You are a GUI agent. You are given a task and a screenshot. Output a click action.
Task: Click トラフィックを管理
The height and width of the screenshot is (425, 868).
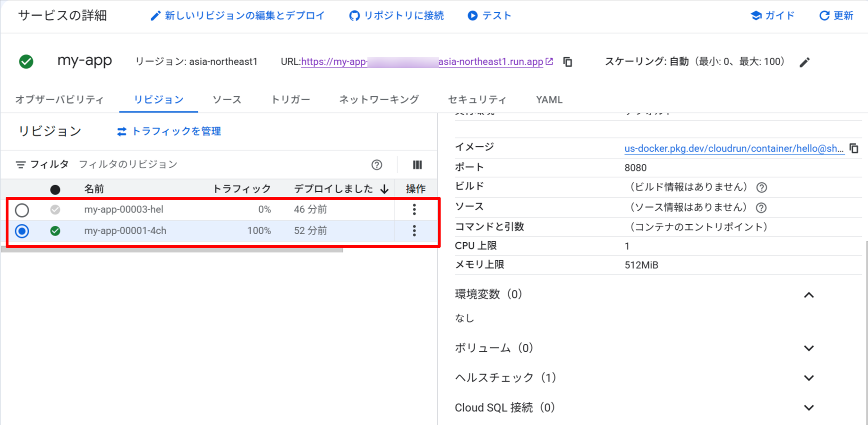pyautogui.click(x=169, y=131)
